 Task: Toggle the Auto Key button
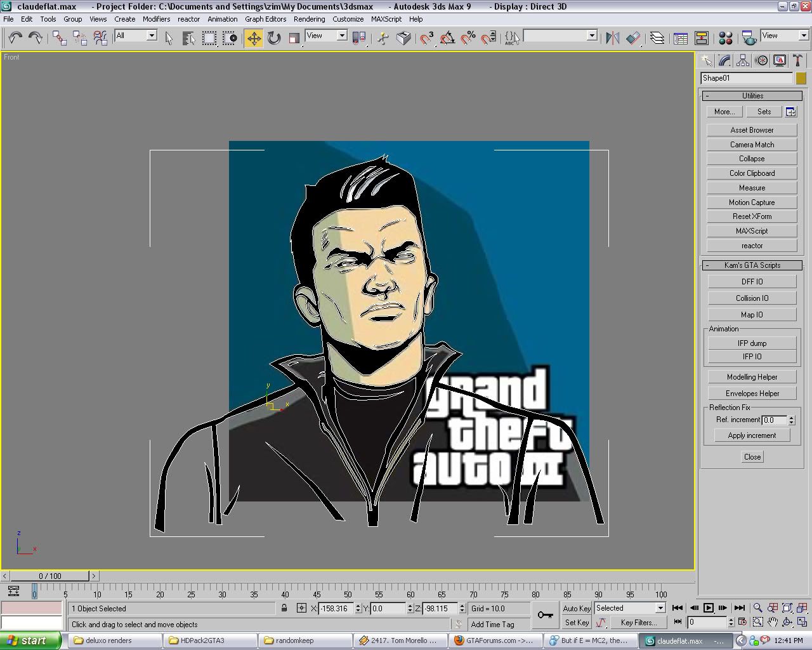pos(577,609)
